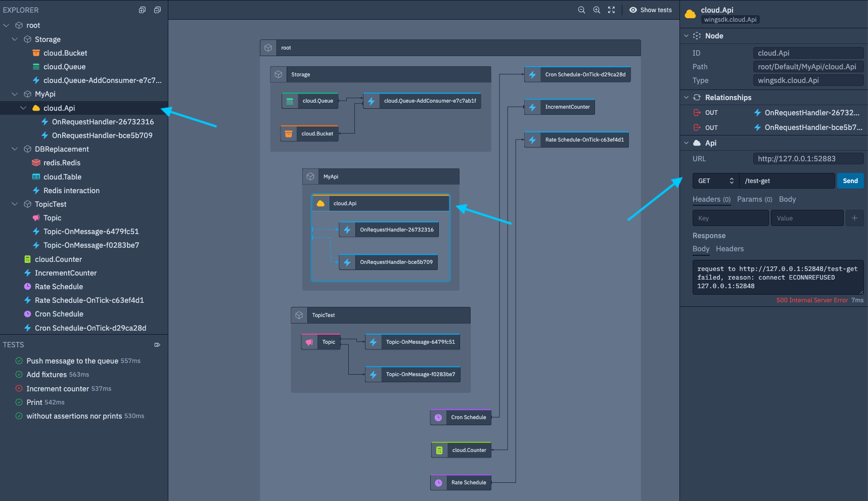
Task: Open the GET method dropdown
Action: point(714,180)
